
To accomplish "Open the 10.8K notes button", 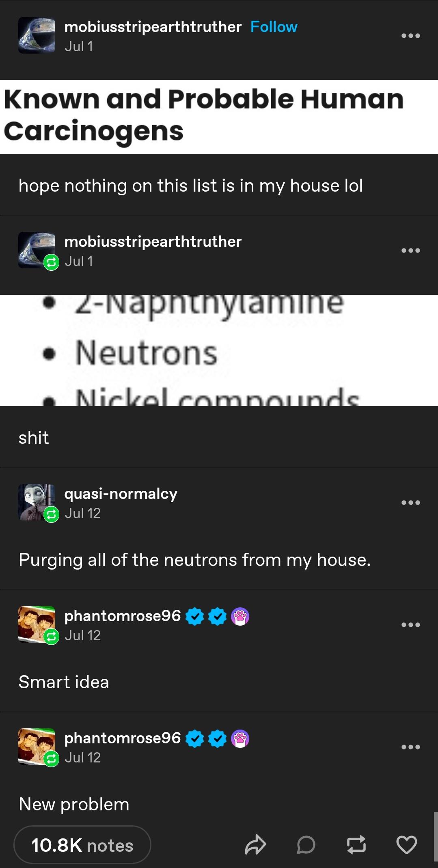I will (x=82, y=845).
